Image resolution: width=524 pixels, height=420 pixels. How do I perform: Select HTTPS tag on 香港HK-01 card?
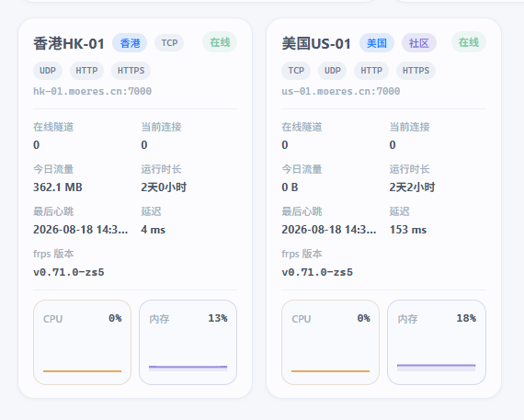point(131,71)
